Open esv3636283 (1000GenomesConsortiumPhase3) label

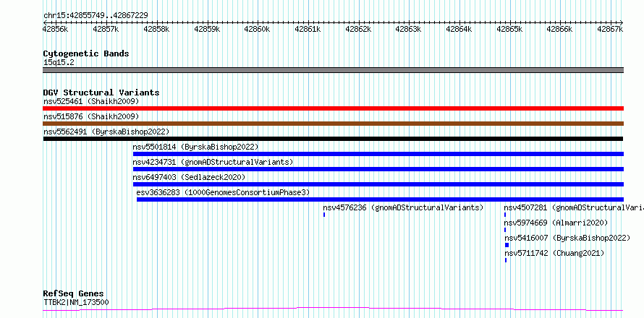point(223,192)
